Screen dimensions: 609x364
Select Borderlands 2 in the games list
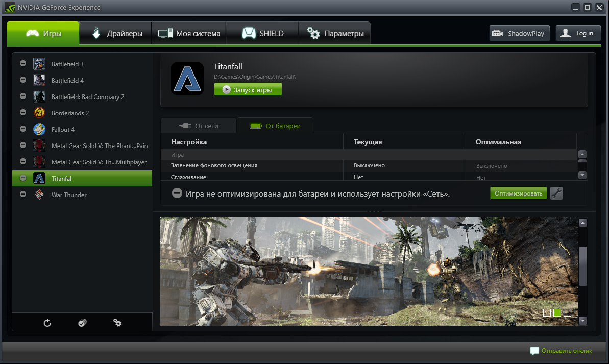click(82, 113)
